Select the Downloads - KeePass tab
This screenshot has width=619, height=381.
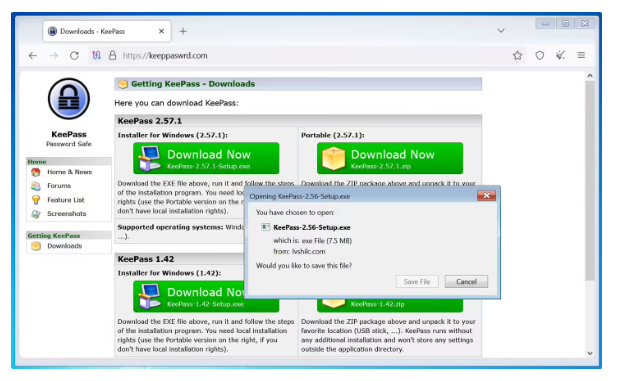tap(107, 31)
